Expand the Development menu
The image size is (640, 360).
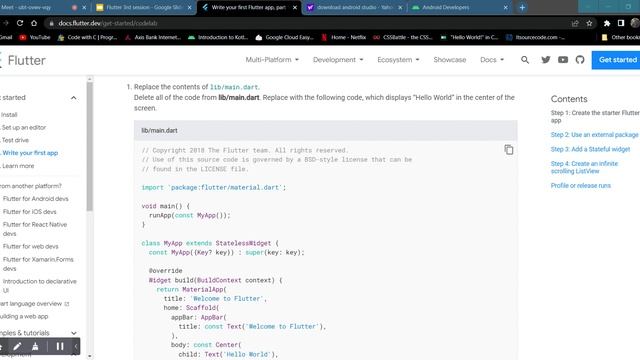338,60
